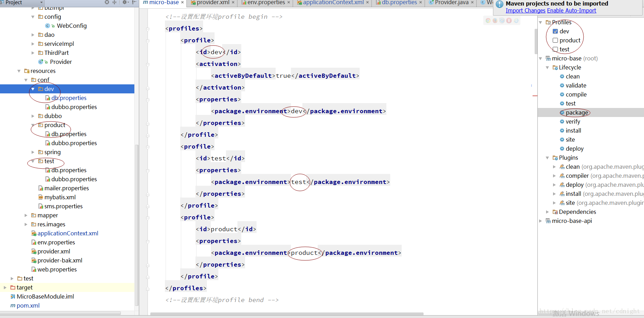
Task: Expand the dao folder
Action: (x=33, y=35)
